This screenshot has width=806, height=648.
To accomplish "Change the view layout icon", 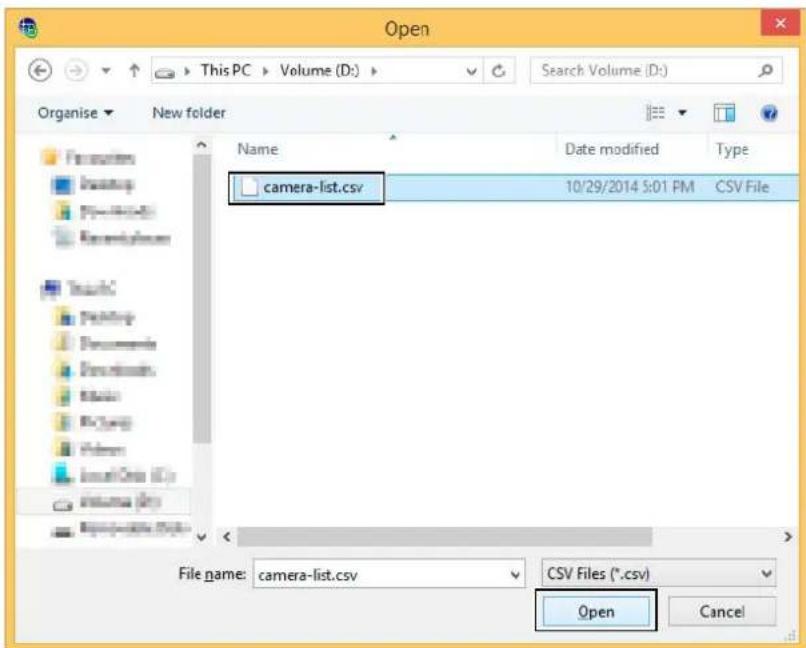I will pyautogui.click(x=655, y=113).
